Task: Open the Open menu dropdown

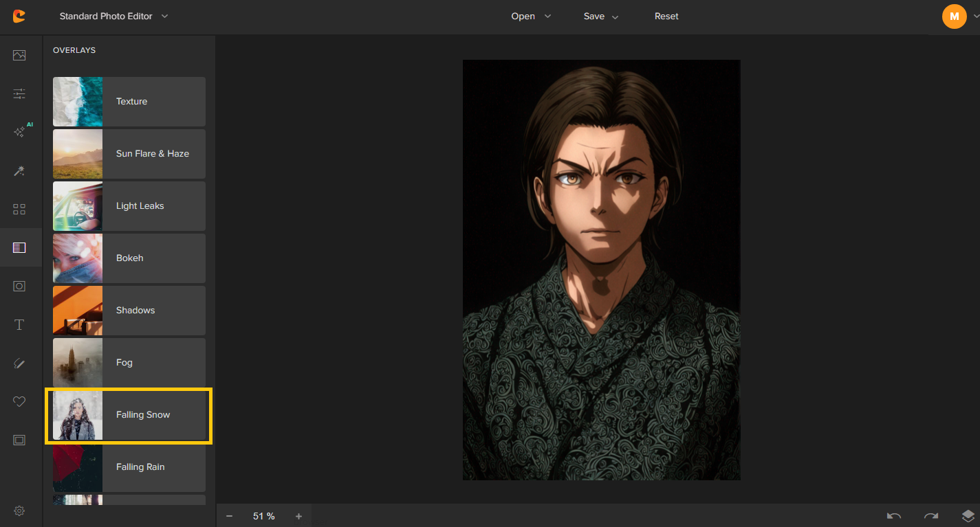Action: tap(531, 16)
